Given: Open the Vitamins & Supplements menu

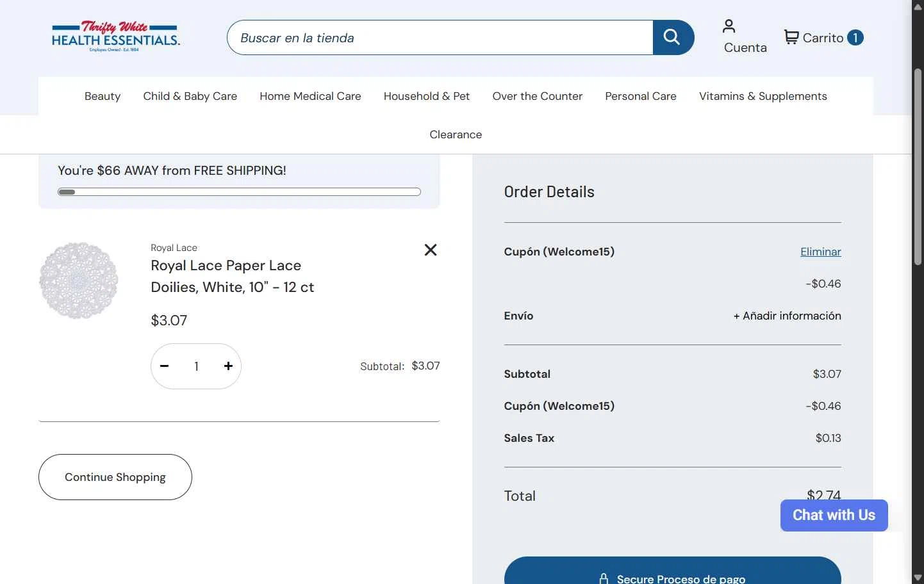Looking at the screenshot, I should 763,96.
